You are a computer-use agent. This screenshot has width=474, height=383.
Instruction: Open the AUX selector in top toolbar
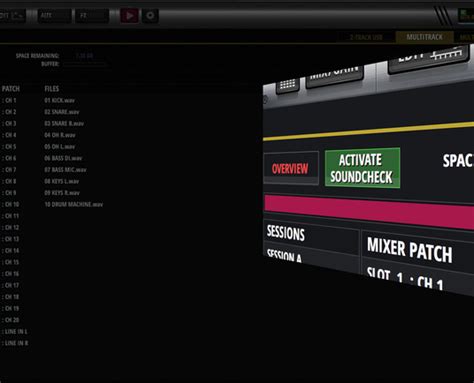tap(54, 16)
